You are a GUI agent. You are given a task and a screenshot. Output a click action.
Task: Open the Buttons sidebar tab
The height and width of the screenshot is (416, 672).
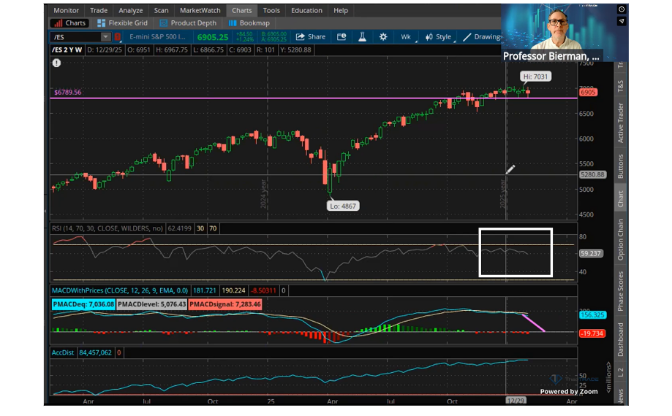[621, 166]
